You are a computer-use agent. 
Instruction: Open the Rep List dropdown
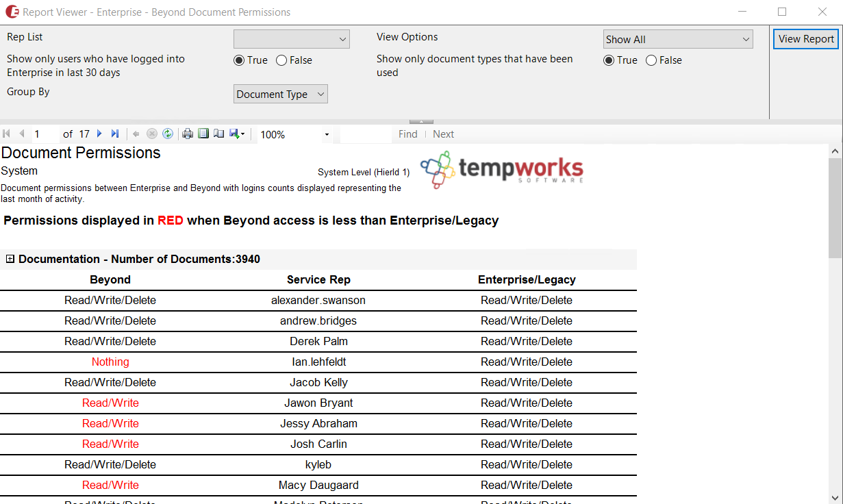(x=292, y=39)
